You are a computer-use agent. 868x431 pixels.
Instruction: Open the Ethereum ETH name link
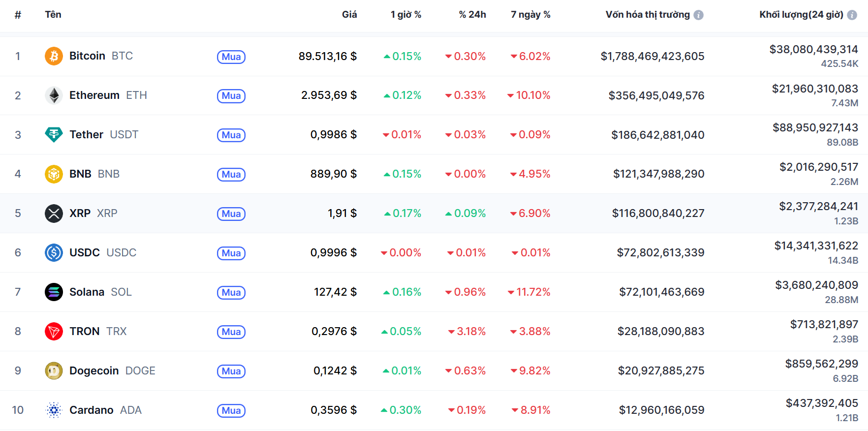108,95
